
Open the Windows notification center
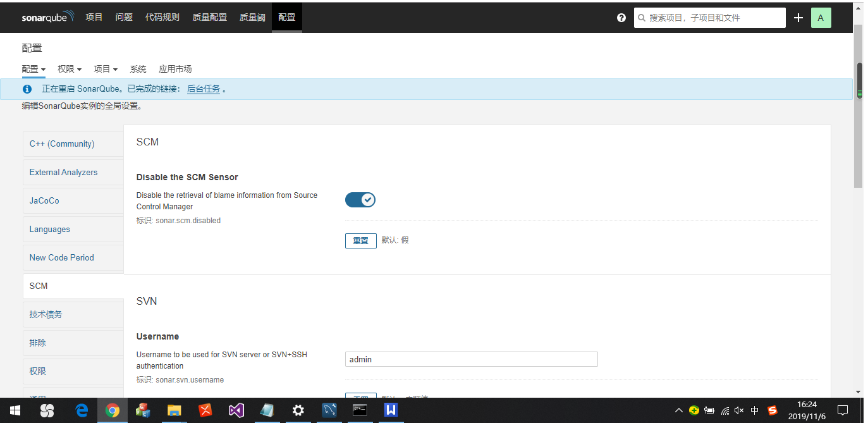point(842,410)
